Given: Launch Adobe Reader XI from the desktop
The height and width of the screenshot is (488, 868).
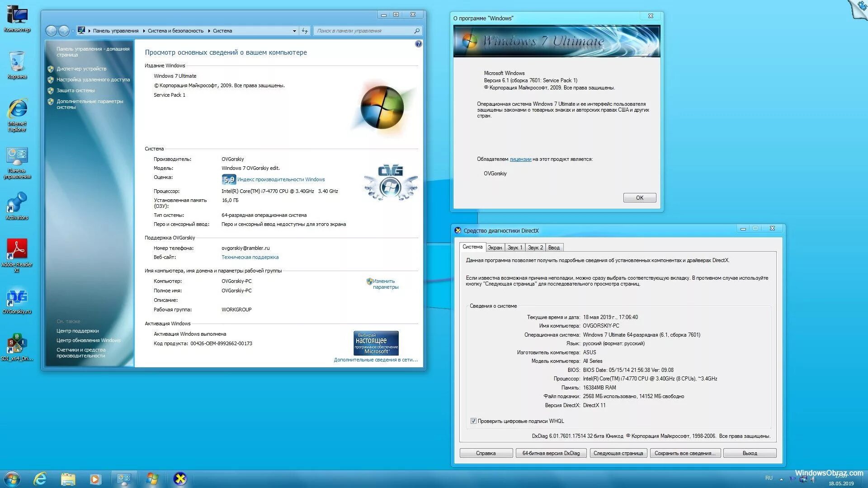Looking at the screenshot, I should click(x=17, y=255).
